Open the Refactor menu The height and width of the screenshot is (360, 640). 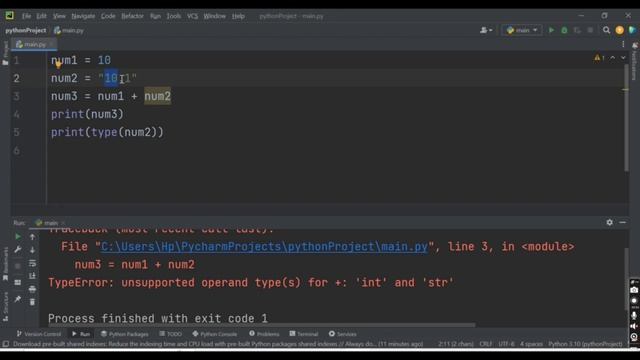pos(133,16)
